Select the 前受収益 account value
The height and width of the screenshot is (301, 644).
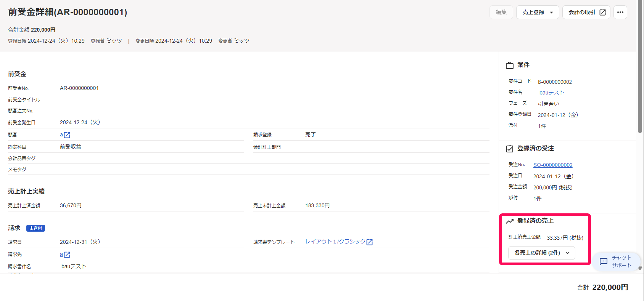point(71,147)
